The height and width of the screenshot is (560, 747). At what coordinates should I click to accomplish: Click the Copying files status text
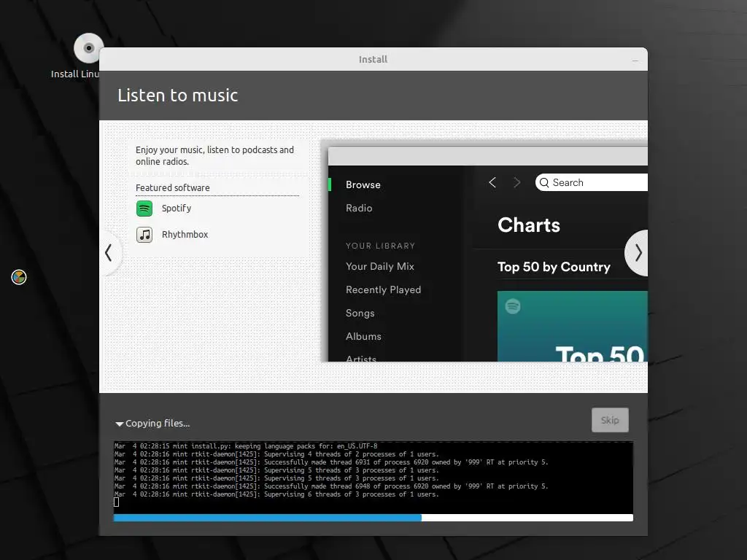pos(158,424)
